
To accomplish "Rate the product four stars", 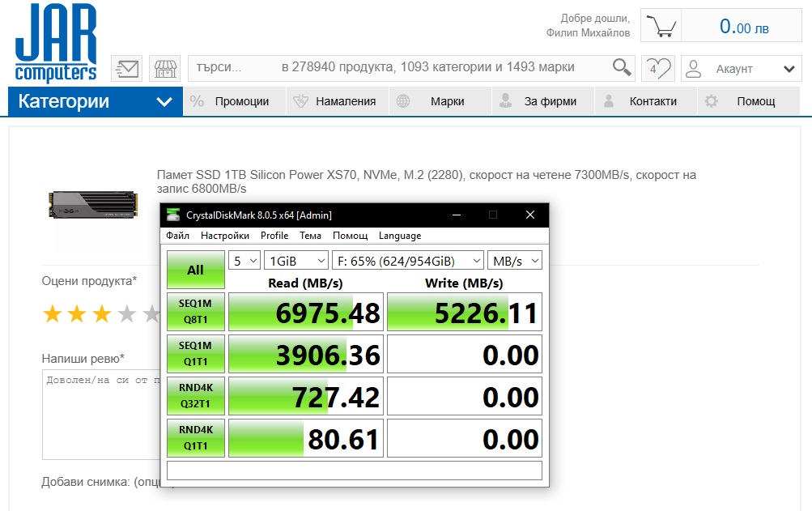I will tap(127, 314).
